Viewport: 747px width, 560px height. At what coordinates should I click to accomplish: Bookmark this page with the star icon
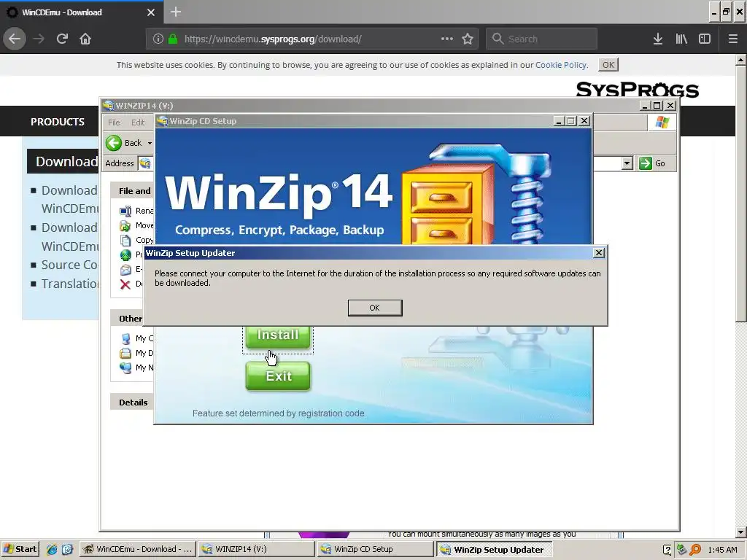(x=468, y=39)
